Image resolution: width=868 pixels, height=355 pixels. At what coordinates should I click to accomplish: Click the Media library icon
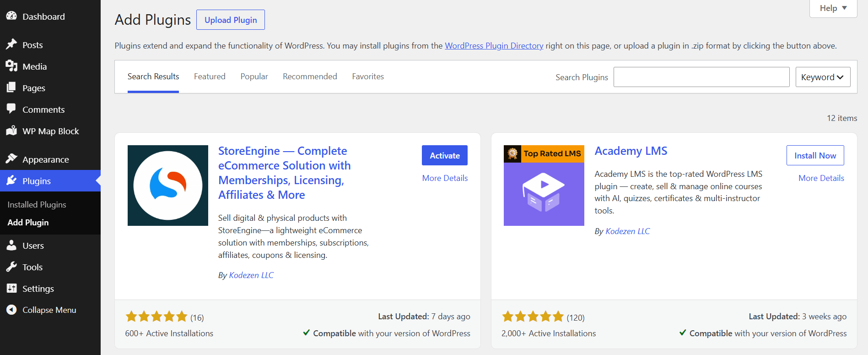tap(11, 66)
